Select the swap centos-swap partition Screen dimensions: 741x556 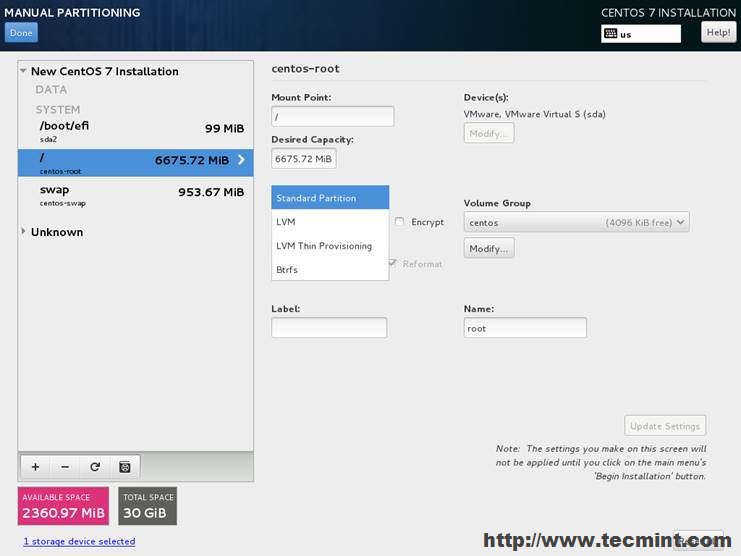(x=136, y=195)
